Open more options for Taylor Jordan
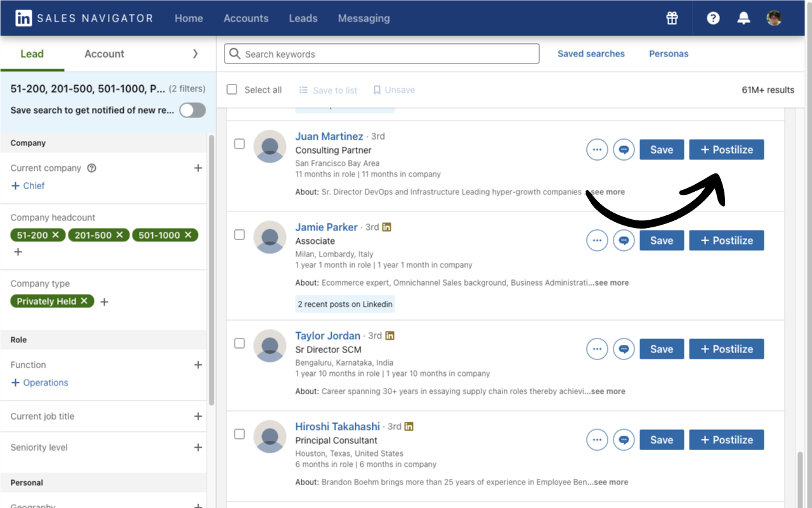 click(597, 349)
